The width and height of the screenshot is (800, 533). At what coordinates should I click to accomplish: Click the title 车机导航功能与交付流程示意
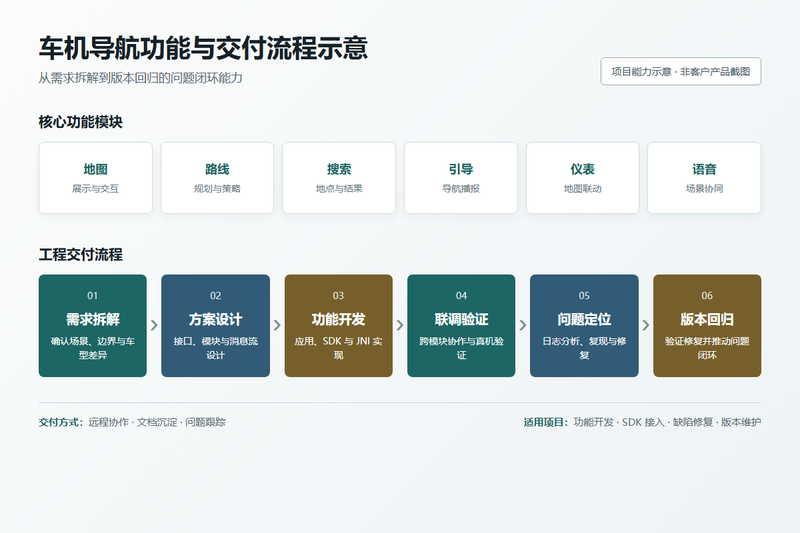coord(203,48)
